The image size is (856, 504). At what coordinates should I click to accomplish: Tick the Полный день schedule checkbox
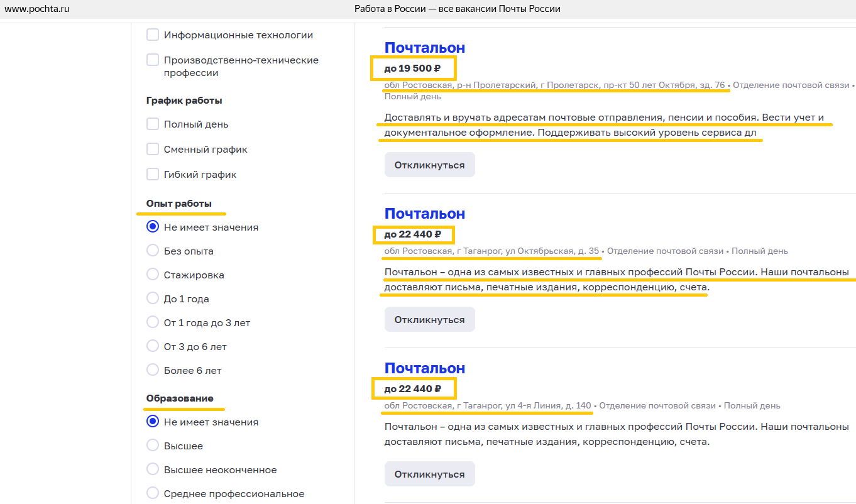click(x=153, y=124)
